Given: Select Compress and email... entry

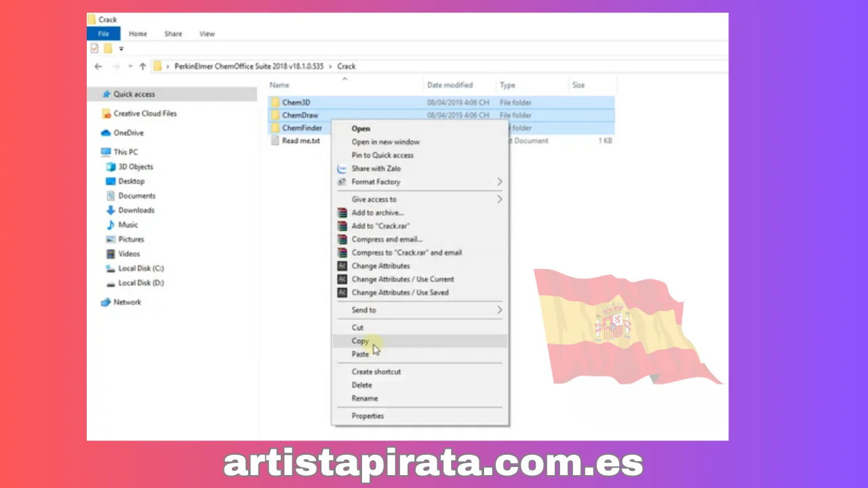Looking at the screenshot, I should point(387,239).
